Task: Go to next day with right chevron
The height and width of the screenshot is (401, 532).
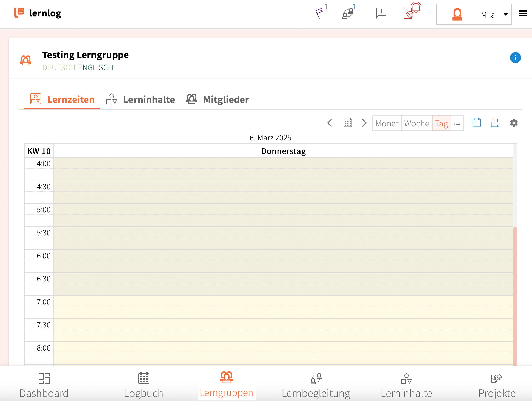Action: coord(364,123)
